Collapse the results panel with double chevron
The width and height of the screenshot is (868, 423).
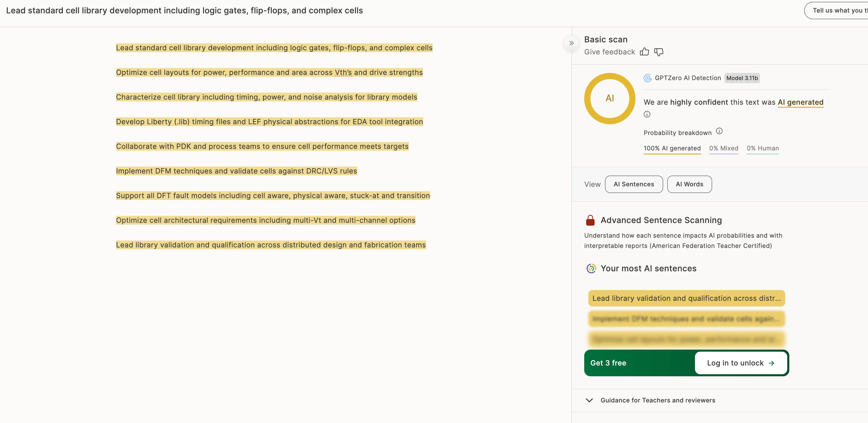coord(571,43)
